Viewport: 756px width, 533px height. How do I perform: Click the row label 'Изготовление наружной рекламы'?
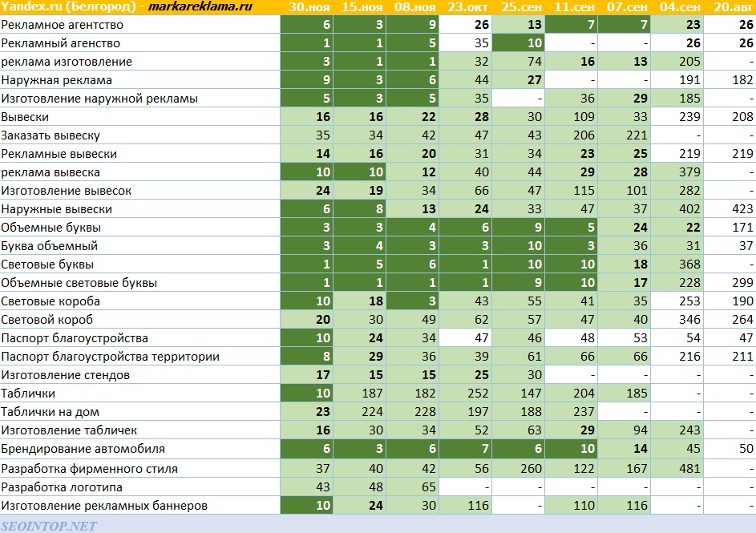coord(99,99)
